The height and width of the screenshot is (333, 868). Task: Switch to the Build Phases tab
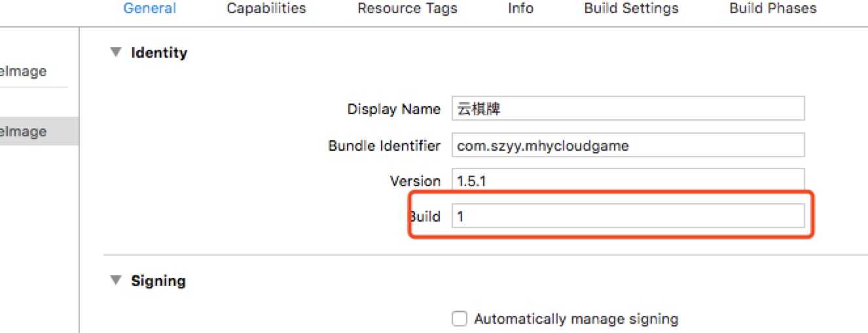tap(773, 9)
